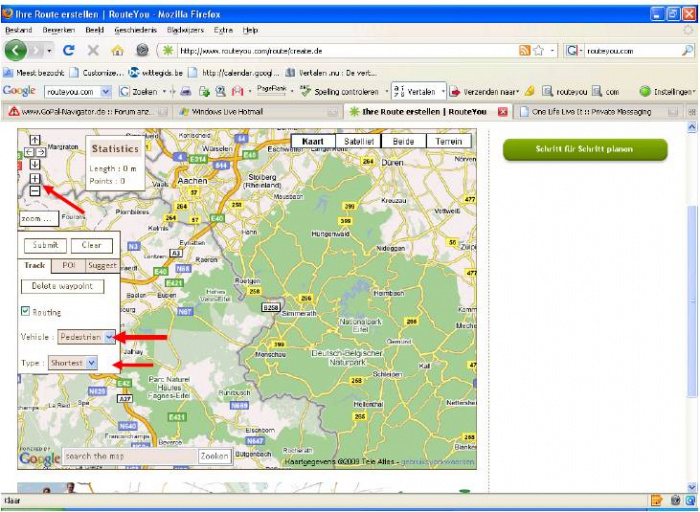
Task: Open the Google toolbar search box dropdown
Action: coord(105,92)
